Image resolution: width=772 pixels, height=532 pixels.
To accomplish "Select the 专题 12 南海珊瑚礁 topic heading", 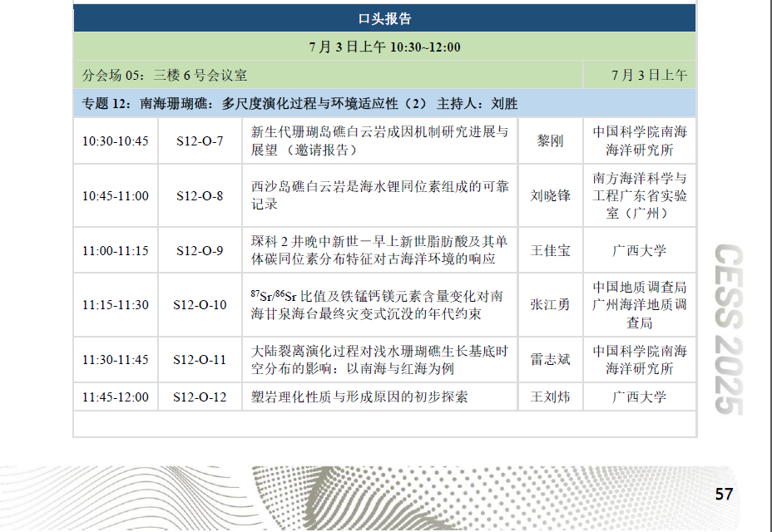I will click(x=299, y=104).
